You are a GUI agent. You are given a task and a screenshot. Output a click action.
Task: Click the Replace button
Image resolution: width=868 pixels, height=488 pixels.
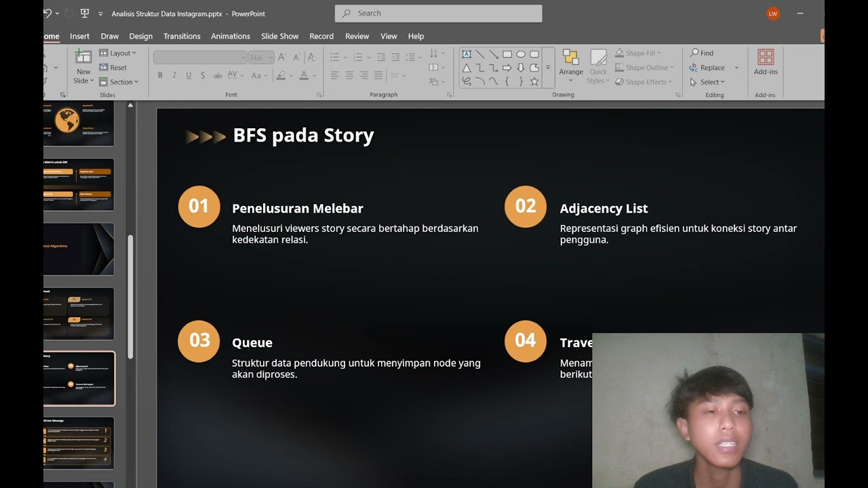(x=707, y=68)
